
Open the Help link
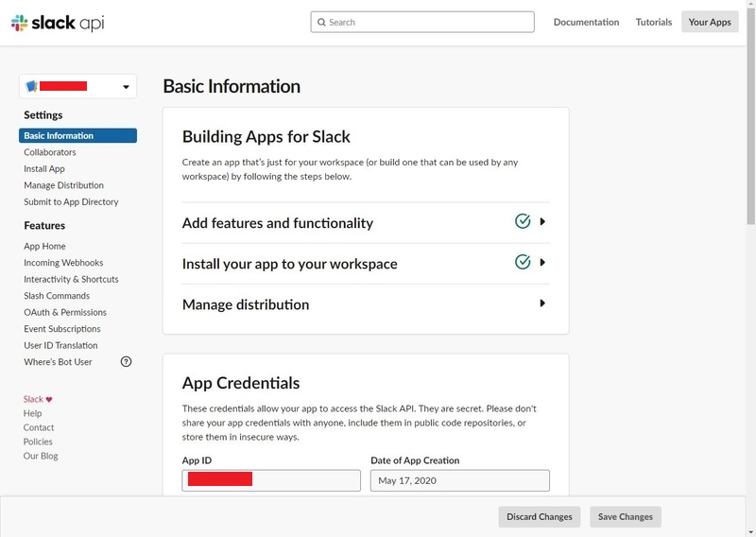coord(32,413)
